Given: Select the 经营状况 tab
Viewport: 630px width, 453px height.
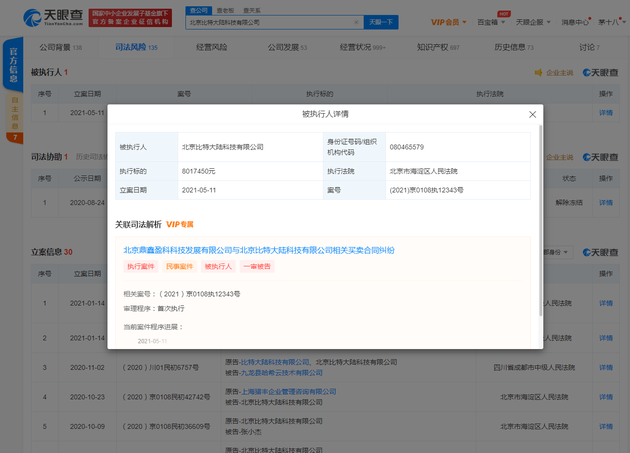Looking at the screenshot, I should pos(362,47).
